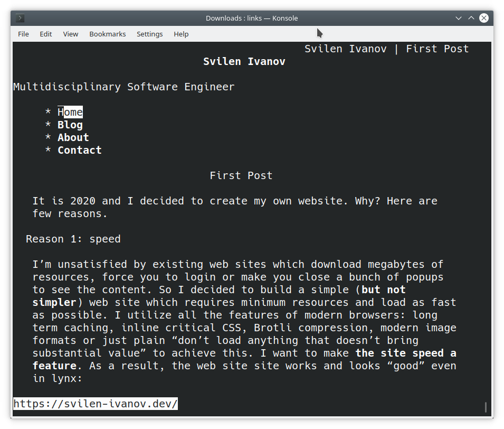The image size is (504, 429).
Task: Open the View menu
Action: [x=70, y=34]
